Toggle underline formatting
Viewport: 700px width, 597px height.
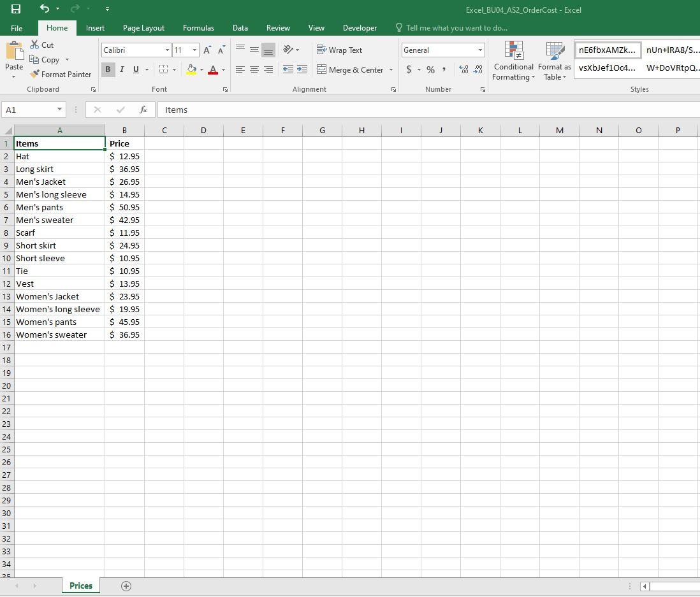tap(135, 69)
